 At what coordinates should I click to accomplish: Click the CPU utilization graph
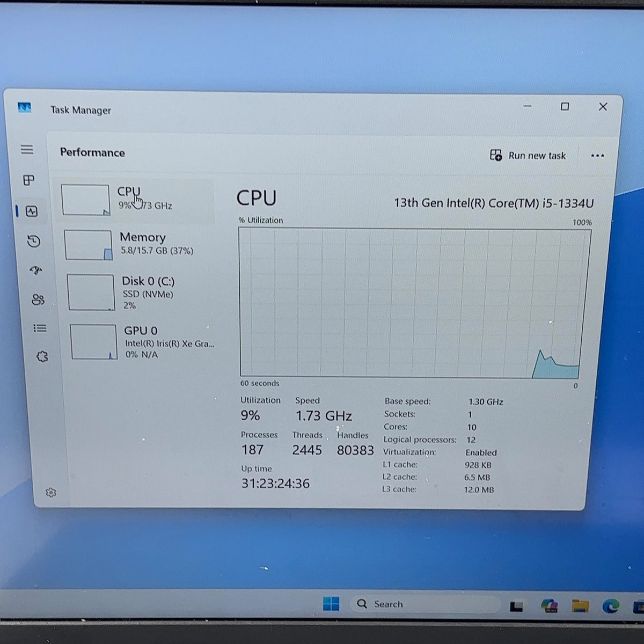[415, 303]
